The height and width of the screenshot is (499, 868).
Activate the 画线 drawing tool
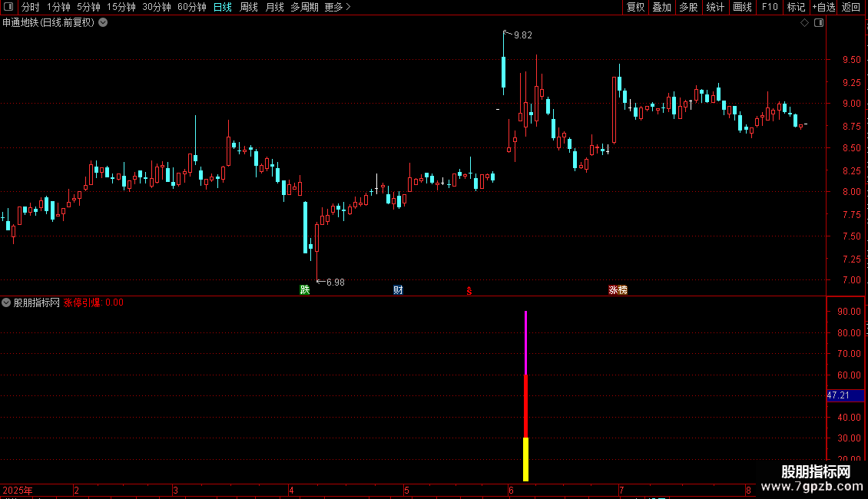(x=742, y=7)
